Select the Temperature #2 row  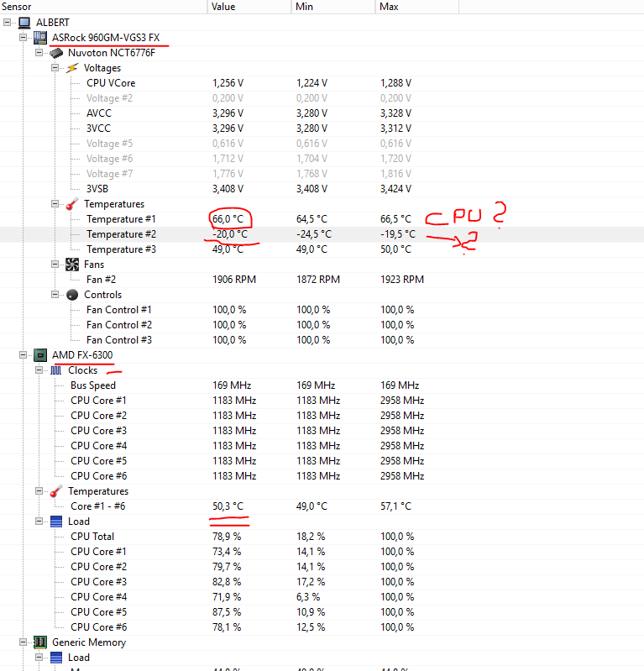(322, 234)
